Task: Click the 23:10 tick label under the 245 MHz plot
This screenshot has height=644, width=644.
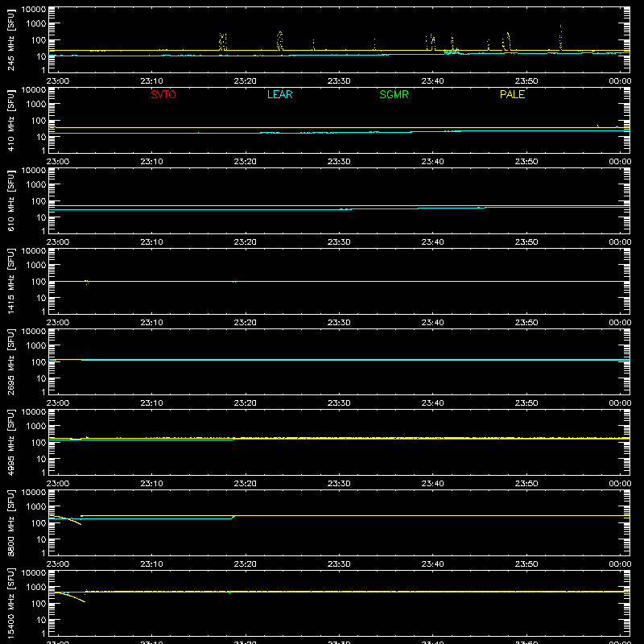Action: 151,81
